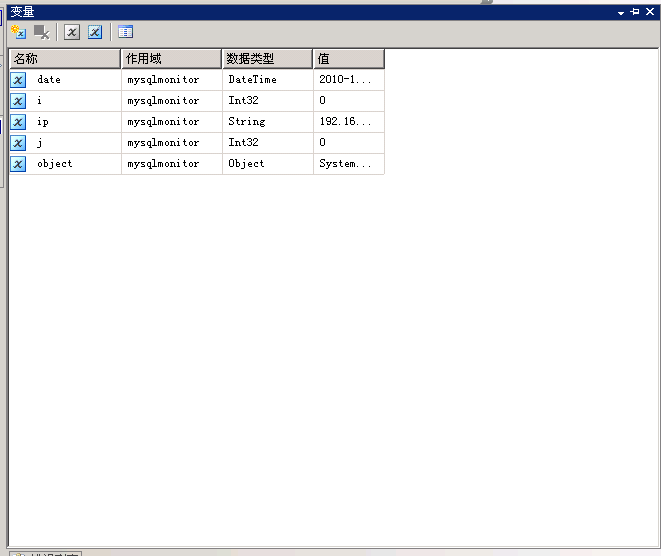Click the DateTime data type cell
661x556 pixels.
(x=268, y=80)
